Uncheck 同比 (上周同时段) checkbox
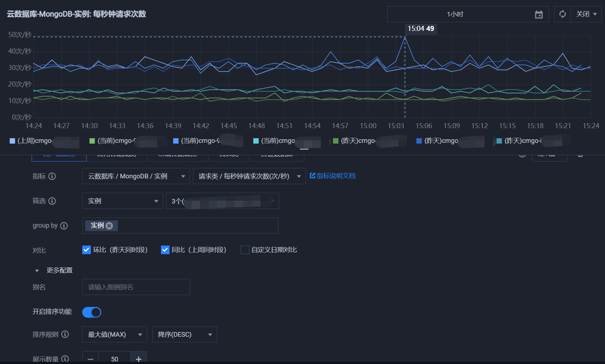 click(165, 250)
